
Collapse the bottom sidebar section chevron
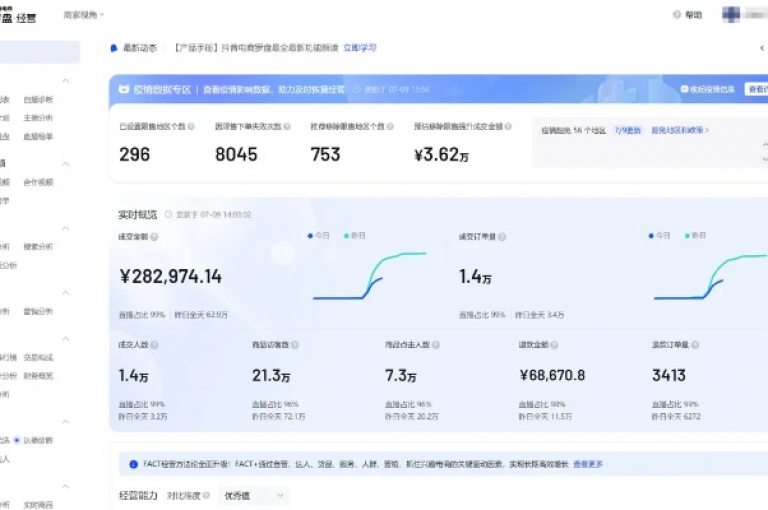tap(65, 486)
